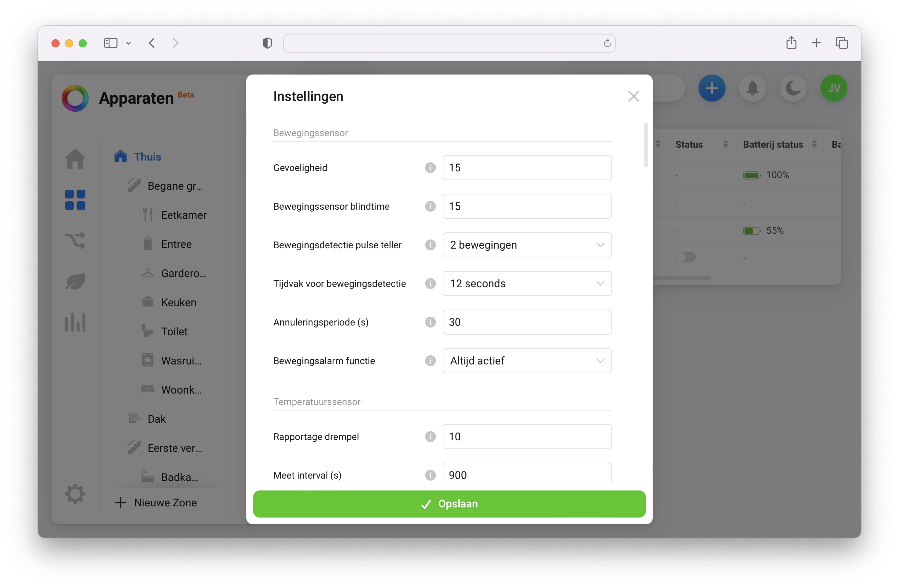Click into Meet interval field
The image size is (899, 588).
[527, 474]
